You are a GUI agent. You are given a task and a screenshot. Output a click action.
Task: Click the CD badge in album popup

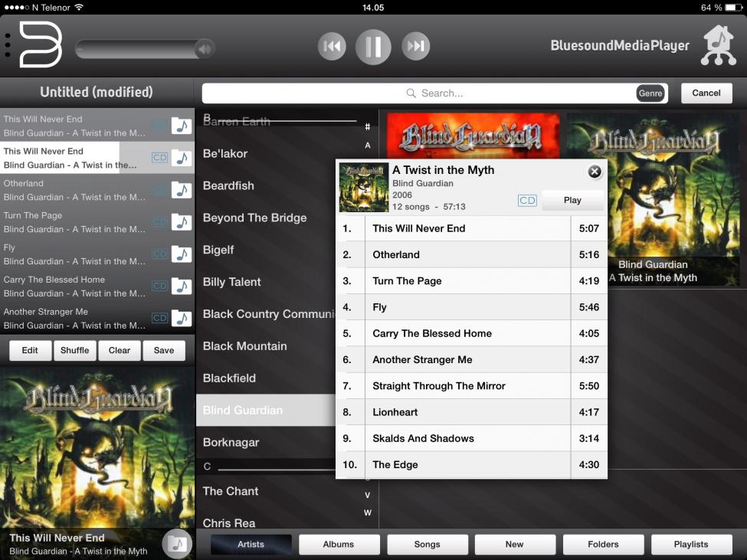tap(527, 201)
